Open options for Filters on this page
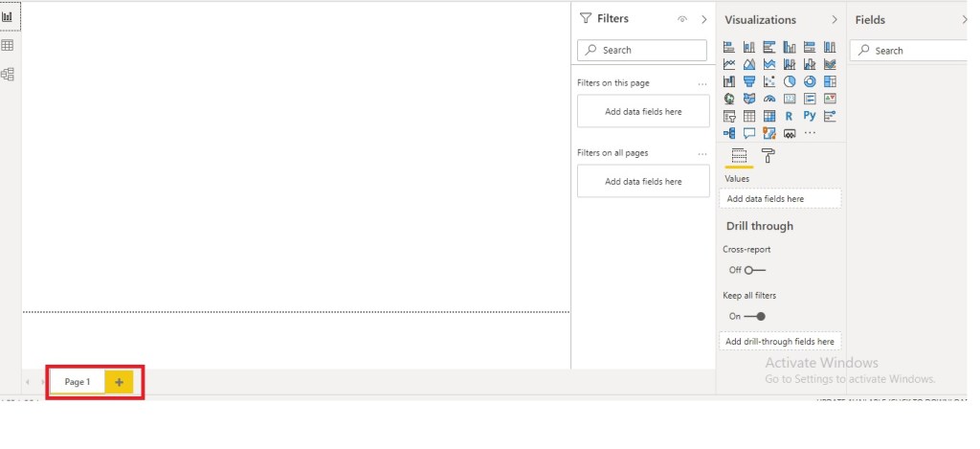The height and width of the screenshot is (449, 980). (702, 84)
